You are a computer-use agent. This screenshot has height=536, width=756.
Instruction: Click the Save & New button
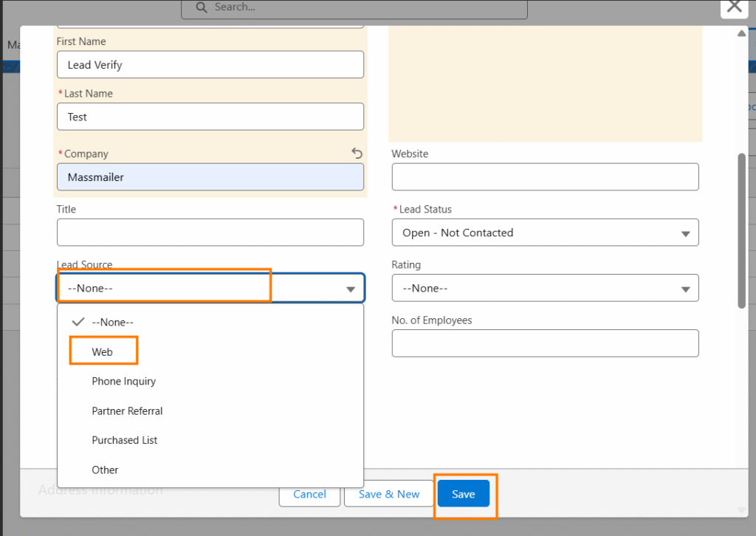click(x=389, y=495)
